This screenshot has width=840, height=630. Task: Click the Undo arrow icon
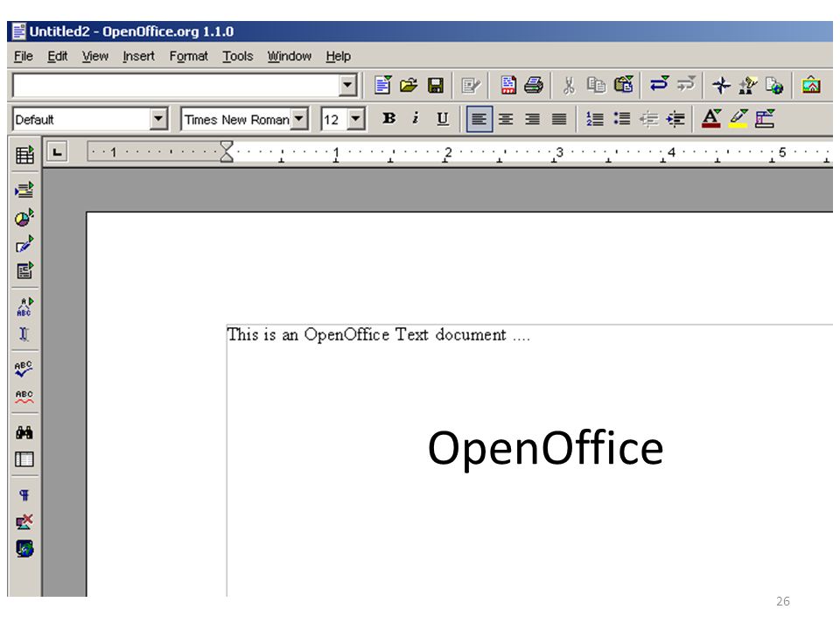[x=659, y=84]
